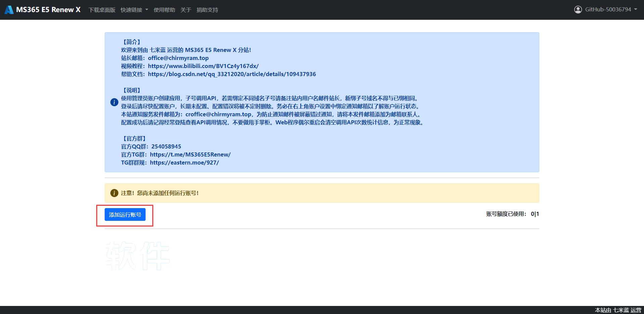
Task: Click the croffice@chirmyram.top sender address
Action: 218,114
